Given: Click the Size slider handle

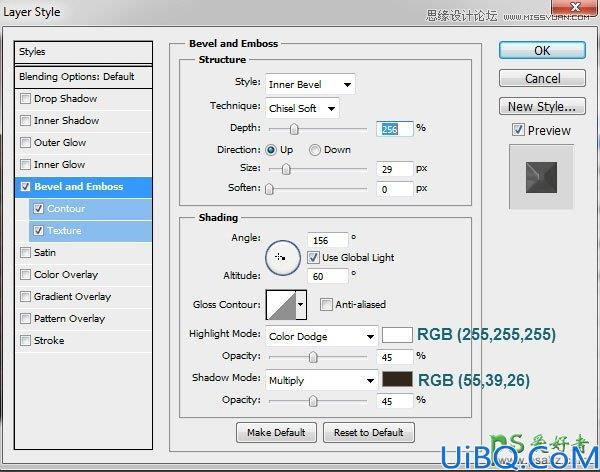Looking at the screenshot, I should 286,169.
